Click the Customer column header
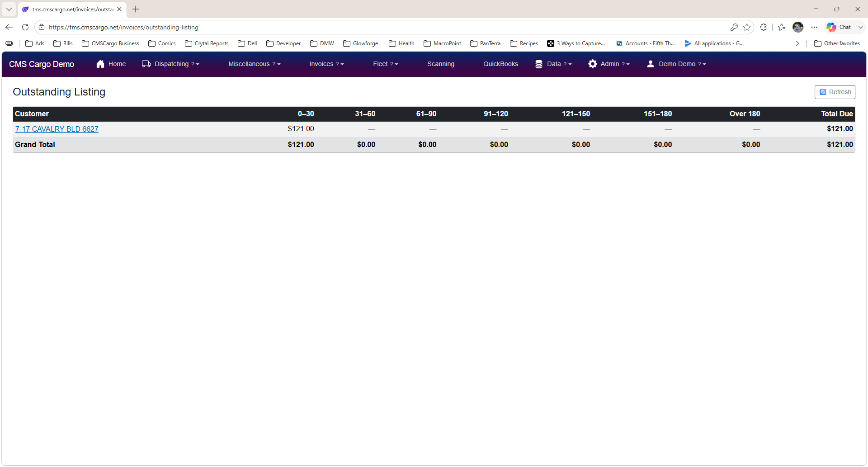This screenshot has height=467, width=868. (x=32, y=114)
